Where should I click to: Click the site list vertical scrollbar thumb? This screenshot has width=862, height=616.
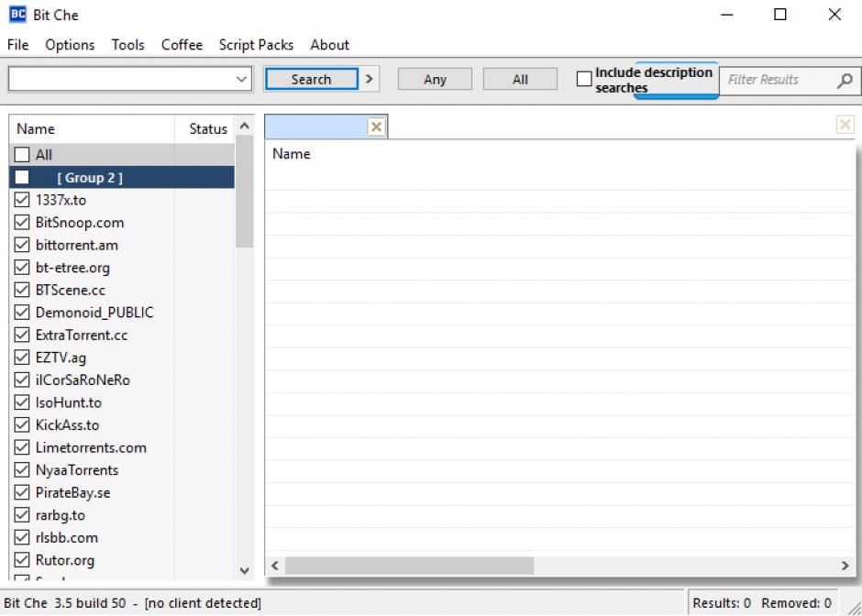tap(245, 192)
